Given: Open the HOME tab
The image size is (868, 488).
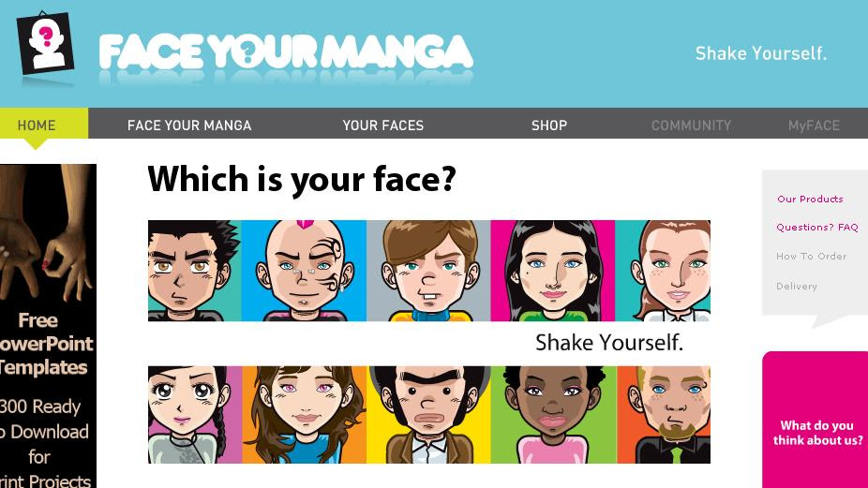Looking at the screenshot, I should tap(37, 125).
